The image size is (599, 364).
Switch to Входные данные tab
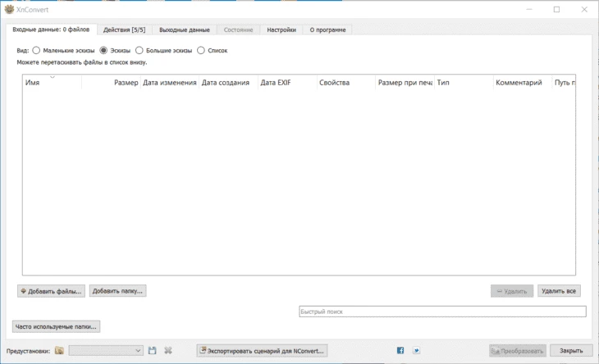[x=51, y=30]
